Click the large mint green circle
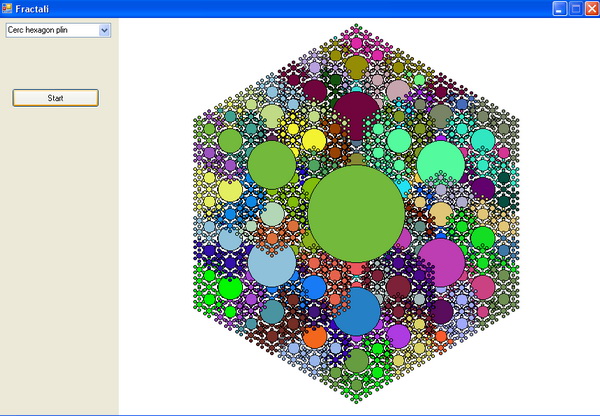Screen dimensions: 600x416 (441, 165)
